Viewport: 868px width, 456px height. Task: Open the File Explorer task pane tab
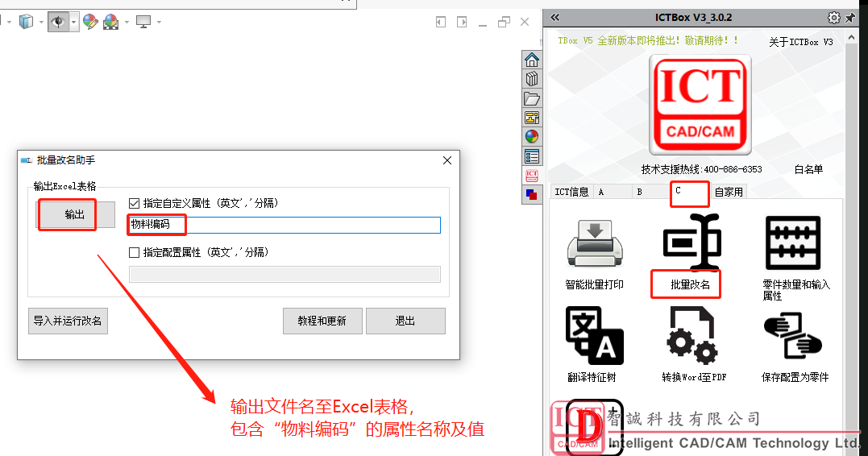532,98
